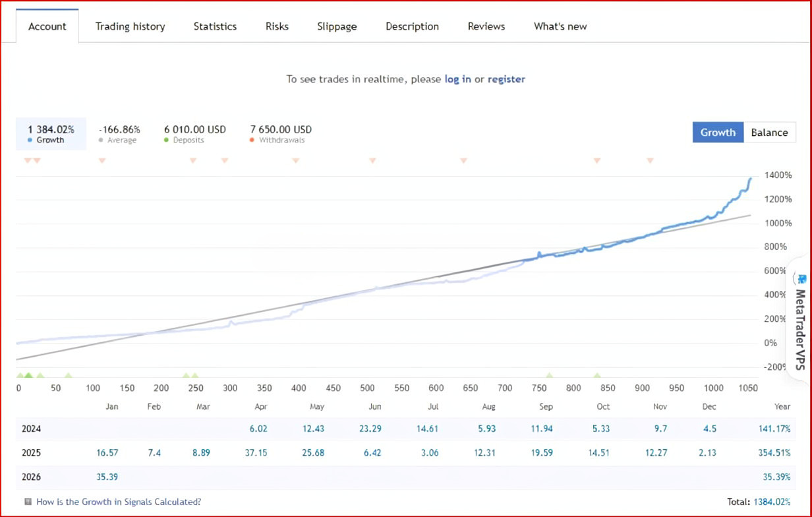Select the Growth chart button

718,133
